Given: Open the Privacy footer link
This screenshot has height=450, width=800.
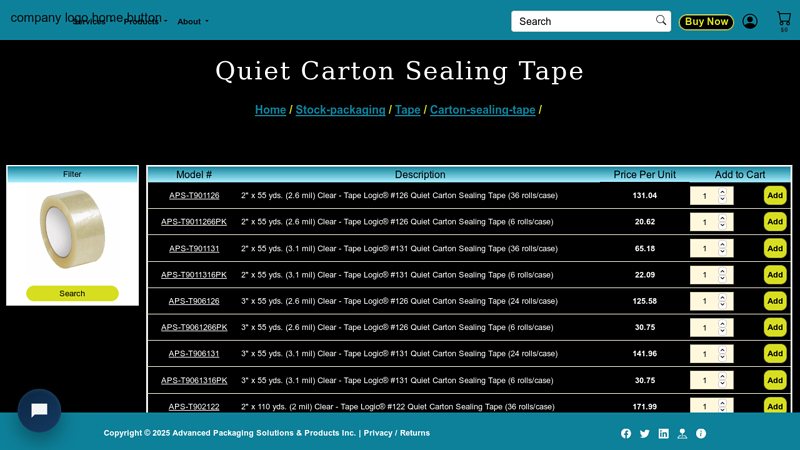Looking at the screenshot, I should click(378, 433).
